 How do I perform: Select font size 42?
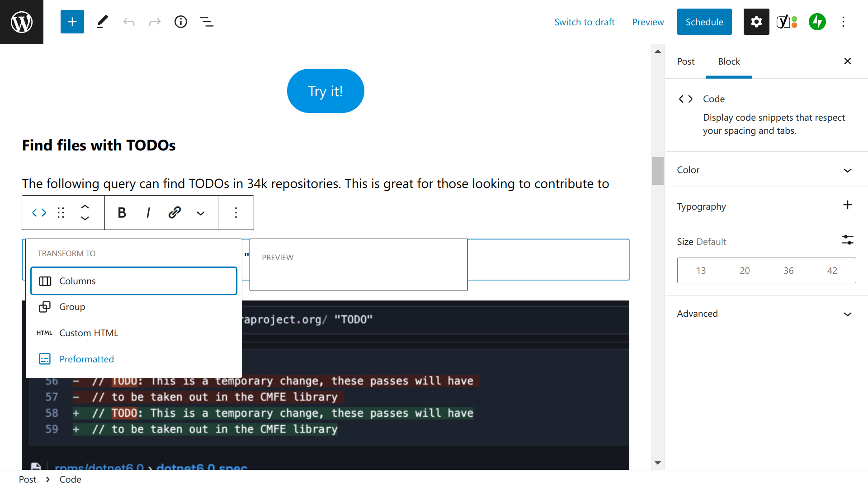(832, 271)
